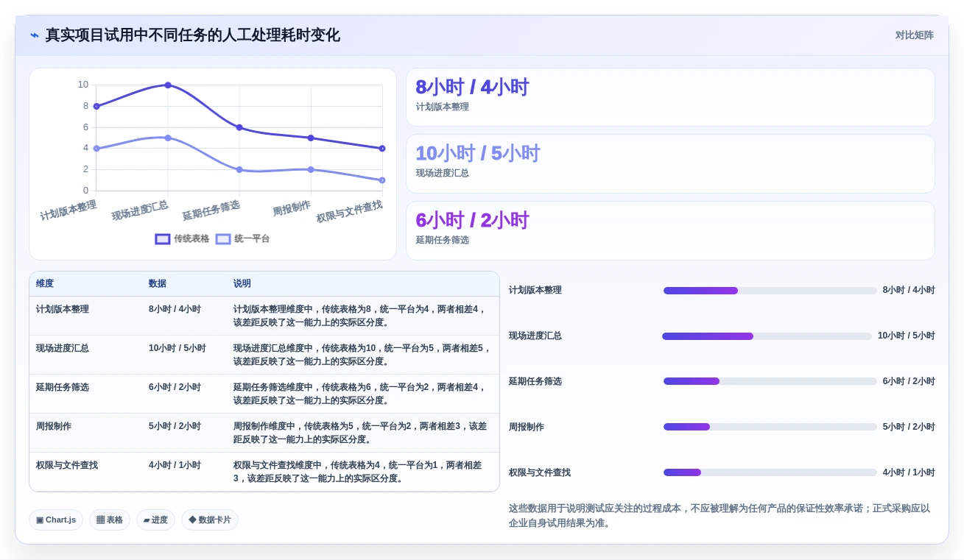
Task: Click the 说明 column header
Action: (x=242, y=284)
